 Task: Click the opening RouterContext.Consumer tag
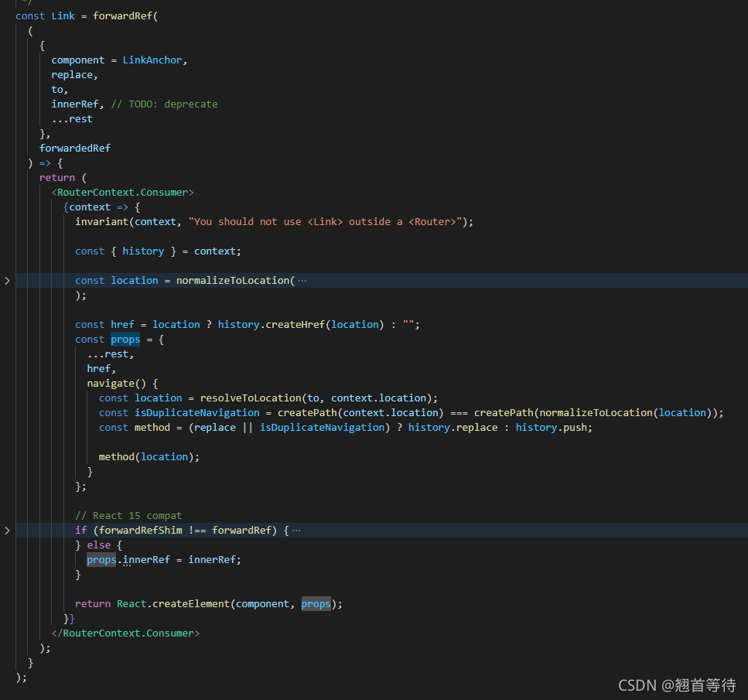pyautogui.click(x=122, y=193)
